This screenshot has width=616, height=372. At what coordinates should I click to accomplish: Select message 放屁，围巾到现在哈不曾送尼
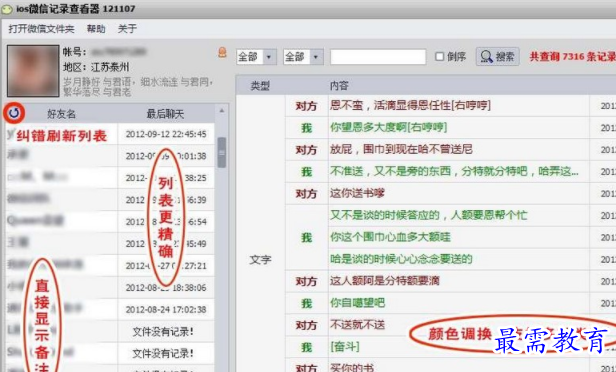(401, 149)
